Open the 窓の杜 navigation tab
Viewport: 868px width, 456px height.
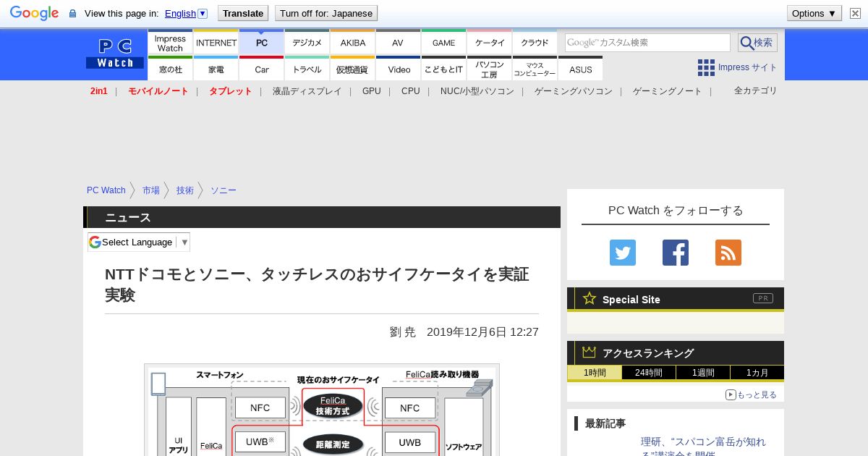pos(170,69)
